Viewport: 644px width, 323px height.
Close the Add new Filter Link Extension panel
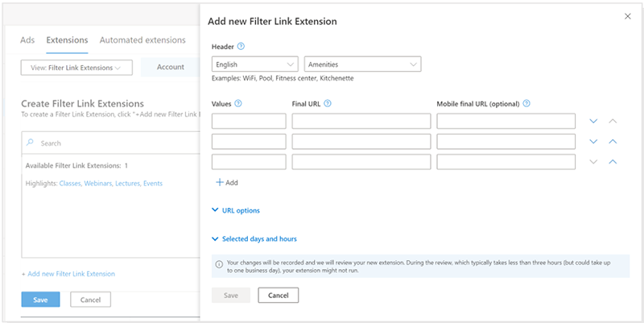point(628,16)
